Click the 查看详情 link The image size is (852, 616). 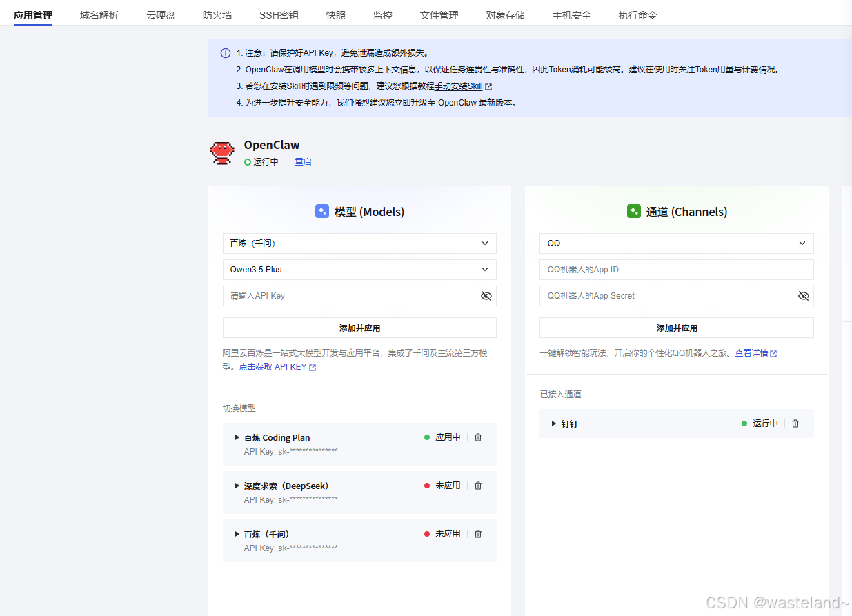(x=751, y=353)
